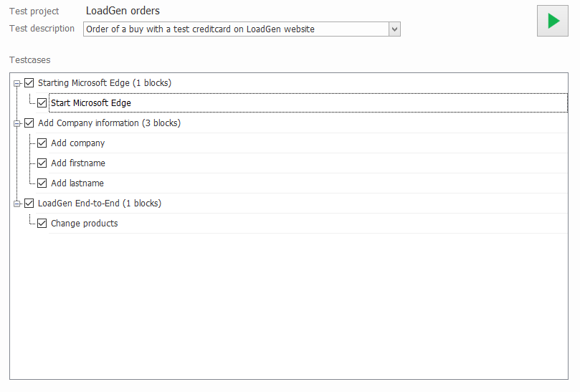This screenshot has width=580, height=392.
Task: Uncheck LoadGen End-to-End checkbox
Action: point(29,204)
